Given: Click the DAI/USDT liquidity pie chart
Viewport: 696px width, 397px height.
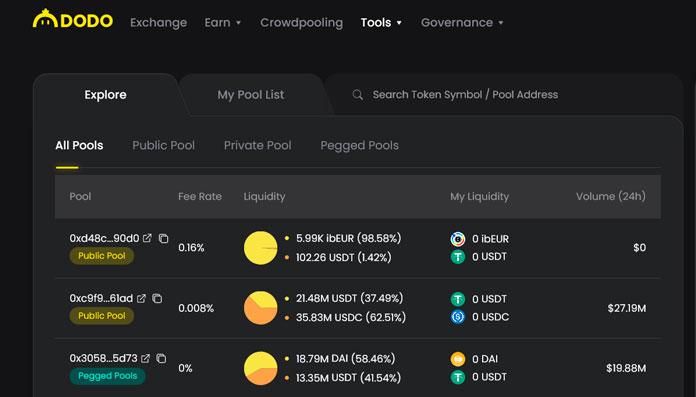Looking at the screenshot, I should [x=261, y=368].
